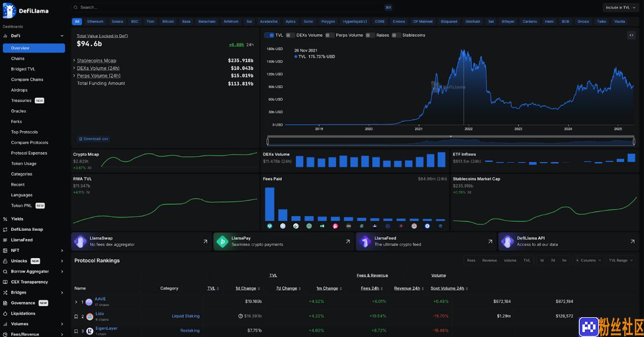The height and width of the screenshot is (337, 644).
Task: Select the Solana chain tab
Action: tap(117, 22)
